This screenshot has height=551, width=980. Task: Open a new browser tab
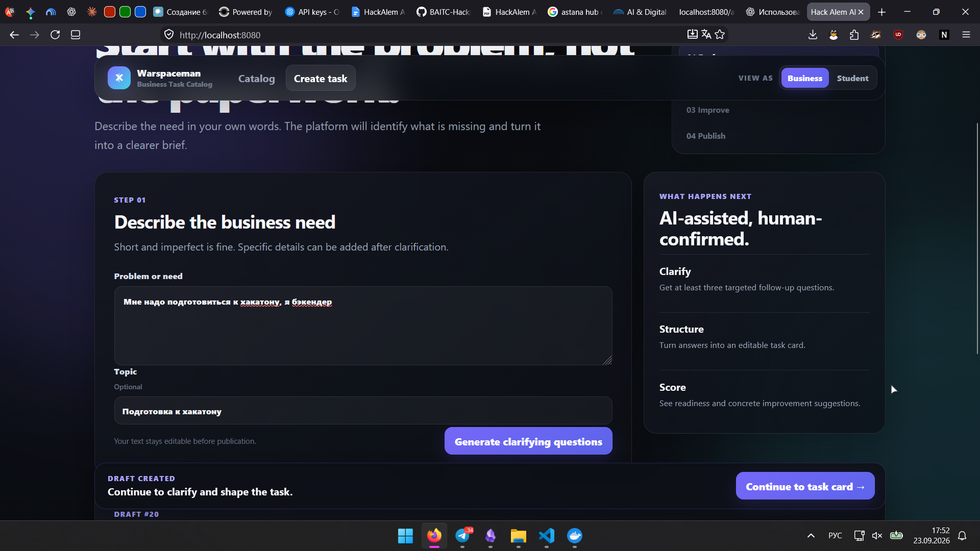[881, 12]
